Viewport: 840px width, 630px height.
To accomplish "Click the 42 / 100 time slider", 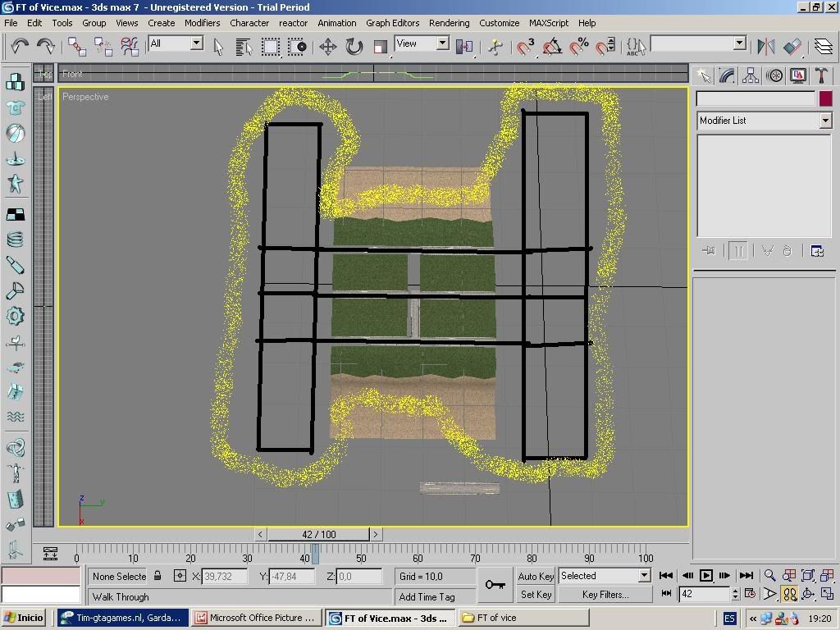I will (x=319, y=534).
